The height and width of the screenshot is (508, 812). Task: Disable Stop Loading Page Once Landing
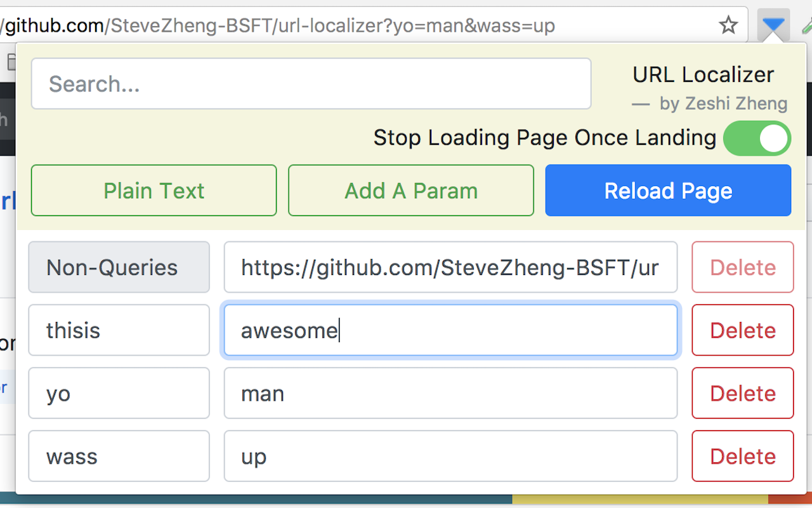point(757,138)
